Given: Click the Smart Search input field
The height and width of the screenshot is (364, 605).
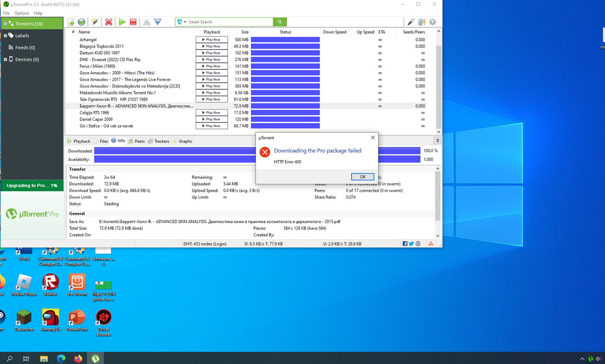Looking at the screenshot, I should pos(229,22).
